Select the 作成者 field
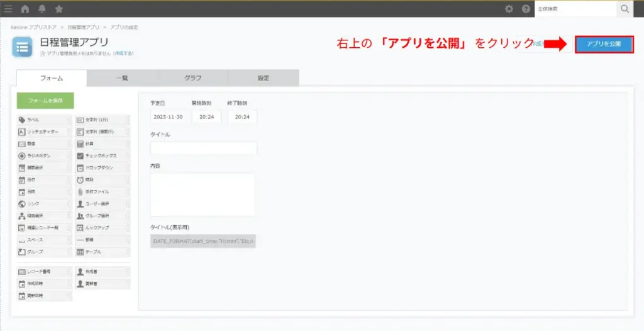The width and height of the screenshot is (644, 331). pyautogui.click(x=103, y=272)
